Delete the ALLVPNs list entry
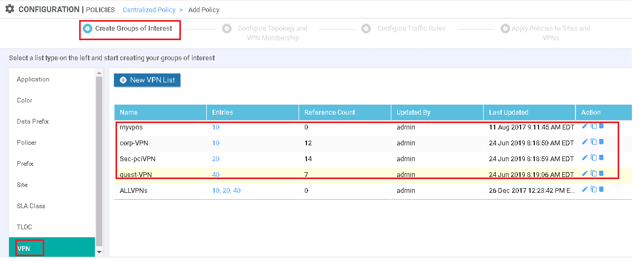This screenshot has height=261, width=644. (601, 189)
